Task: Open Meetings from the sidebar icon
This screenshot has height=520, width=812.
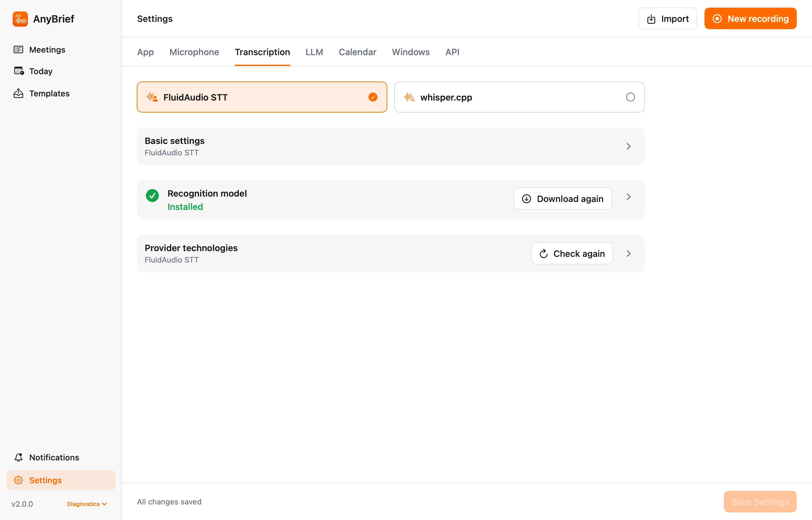Action: [x=18, y=50]
